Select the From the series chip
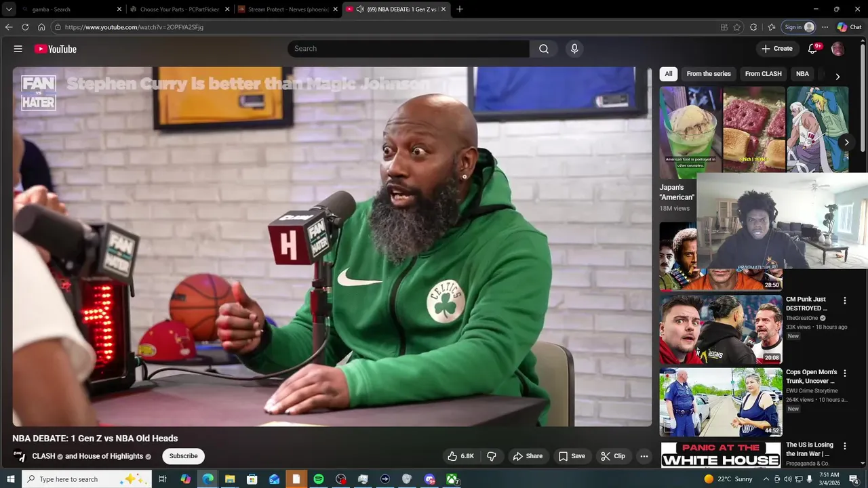 pos(709,74)
